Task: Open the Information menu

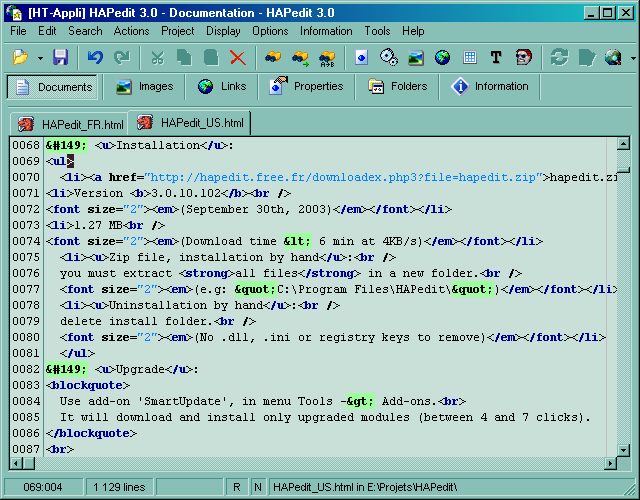Action: point(326,31)
